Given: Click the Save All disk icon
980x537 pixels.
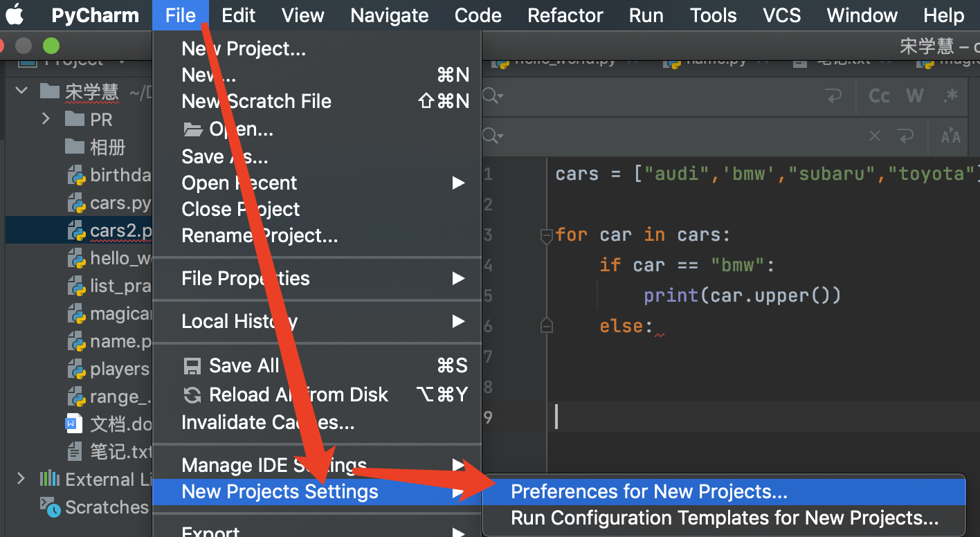Looking at the screenshot, I should point(191,365).
